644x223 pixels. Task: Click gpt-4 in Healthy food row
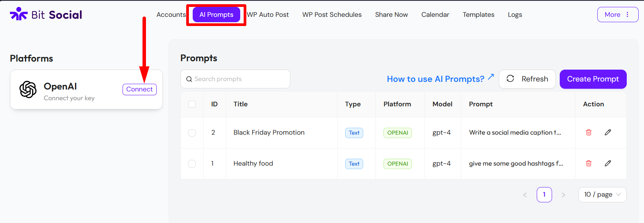(441, 163)
